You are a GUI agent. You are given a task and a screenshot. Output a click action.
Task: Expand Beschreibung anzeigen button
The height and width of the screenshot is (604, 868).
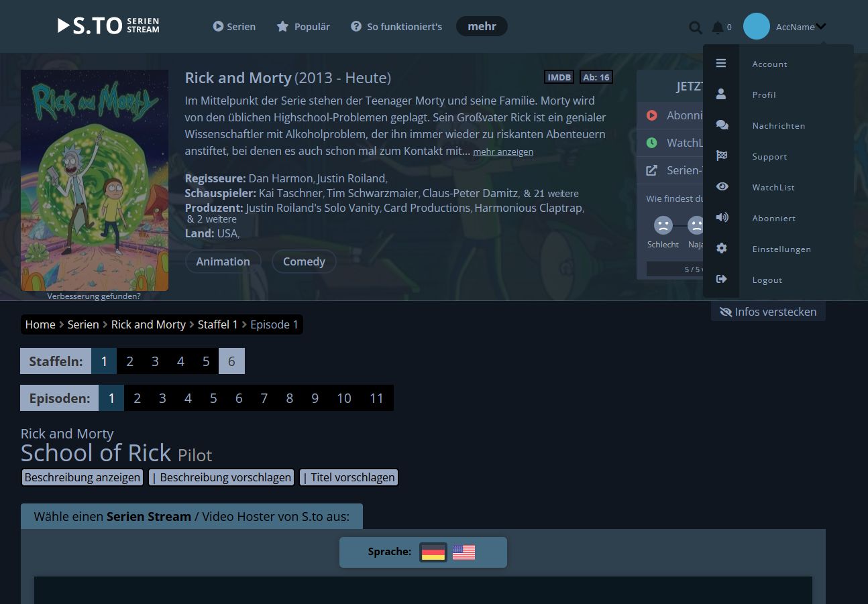pos(83,477)
